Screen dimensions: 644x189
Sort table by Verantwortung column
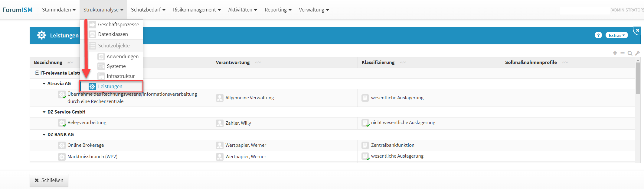pyautogui.click(x=233, y=62)
